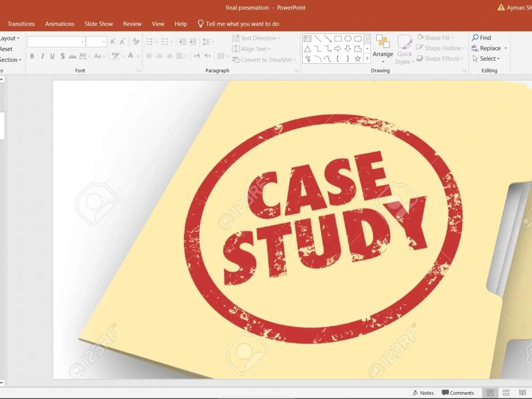
Task: Open the Columns dropdown
Action: pyautogui.click(x=222, y=56)
